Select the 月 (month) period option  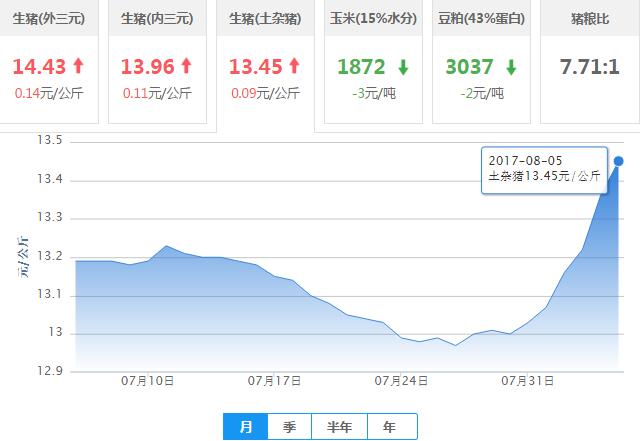point(246,427)
